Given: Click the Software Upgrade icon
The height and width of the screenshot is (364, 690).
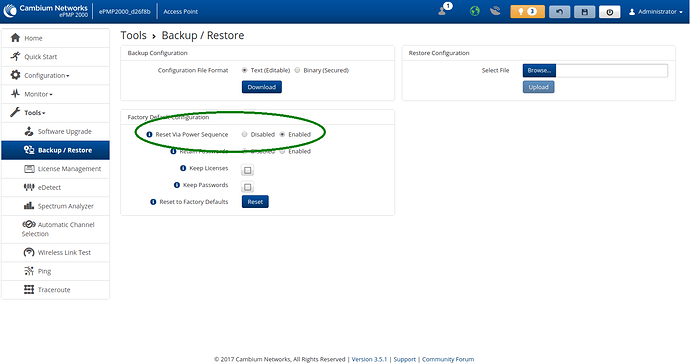Looking at the screenshot, I should pyautogui.click(x=29, y=131).
